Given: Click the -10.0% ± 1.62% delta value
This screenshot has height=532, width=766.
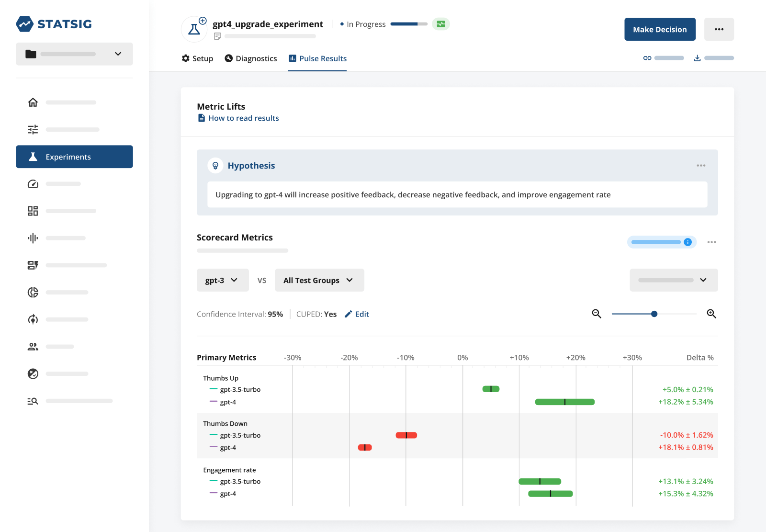Looking at the screenshot, I should 687,435.
